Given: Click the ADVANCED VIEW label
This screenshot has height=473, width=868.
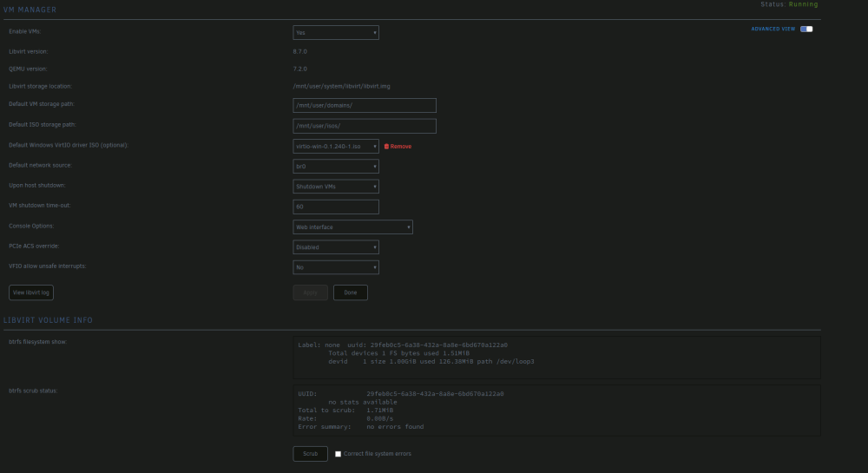Looking at the screenshot, I should point(773,29).
